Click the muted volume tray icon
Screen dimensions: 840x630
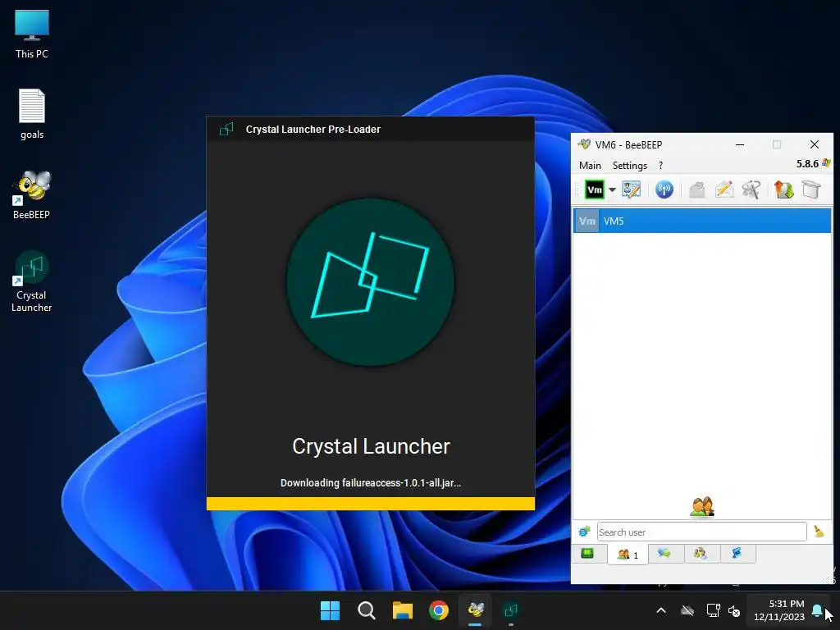(734, 610)
